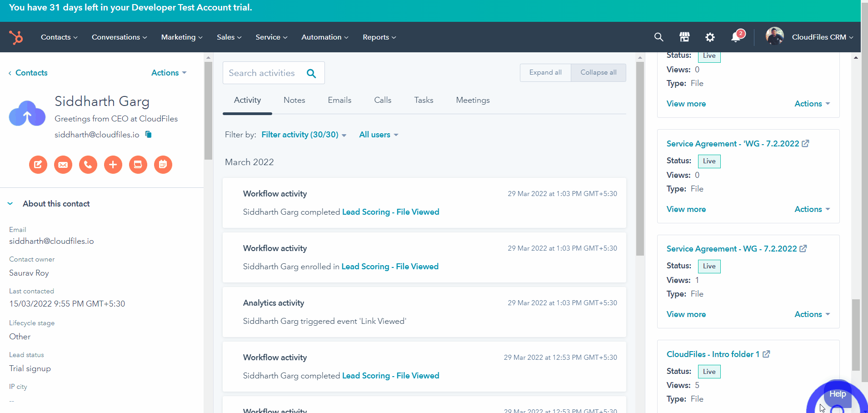The height and width of the screenshot is (413, 868).
Task: Switch to the Calls tab
Action: click(x=383, y=100)
